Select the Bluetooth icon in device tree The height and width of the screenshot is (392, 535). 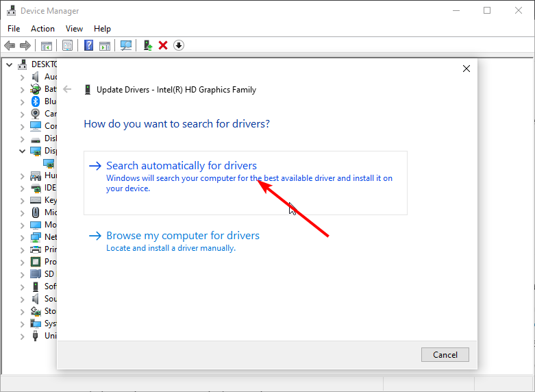36,101
